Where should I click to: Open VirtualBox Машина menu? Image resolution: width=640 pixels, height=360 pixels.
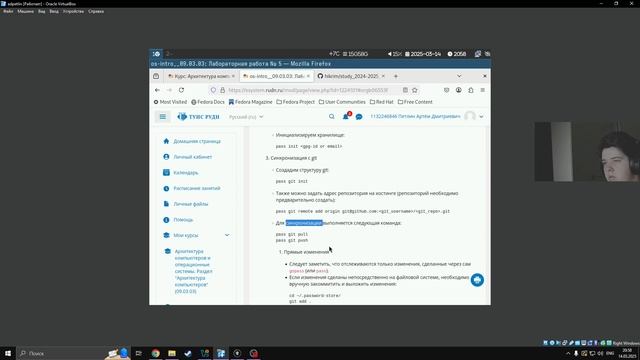pos(25,11)
